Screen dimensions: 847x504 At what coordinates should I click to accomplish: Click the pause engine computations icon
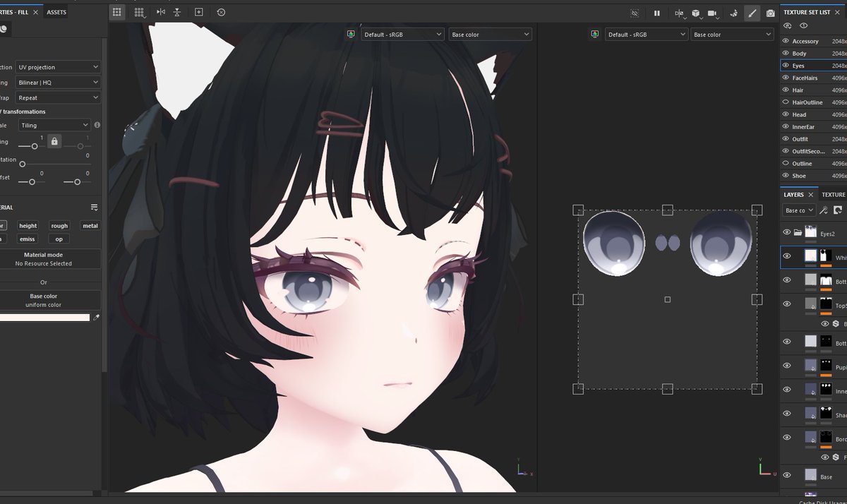point(658,13)
